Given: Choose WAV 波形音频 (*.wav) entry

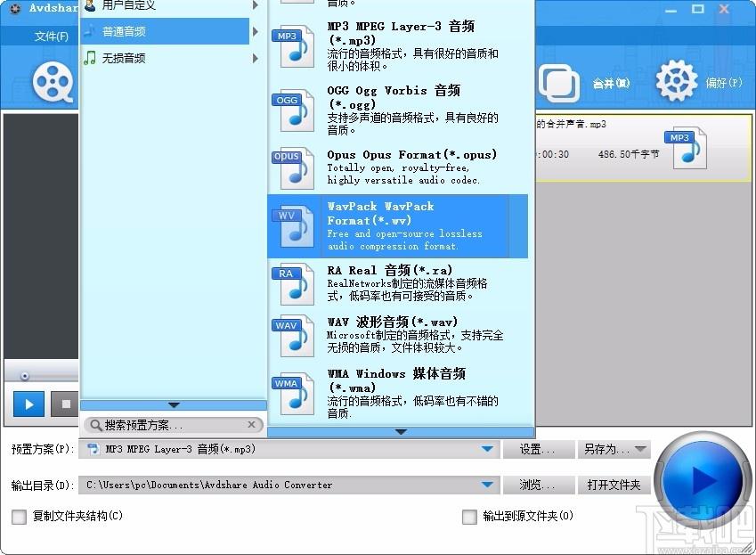Looking at the screenshot, I should [398, 335].
